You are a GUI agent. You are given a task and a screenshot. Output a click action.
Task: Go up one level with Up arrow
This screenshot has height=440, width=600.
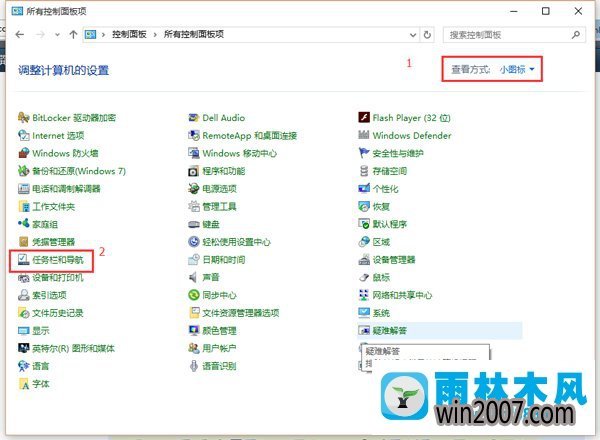pyautogui.click(x=73, y=35)
